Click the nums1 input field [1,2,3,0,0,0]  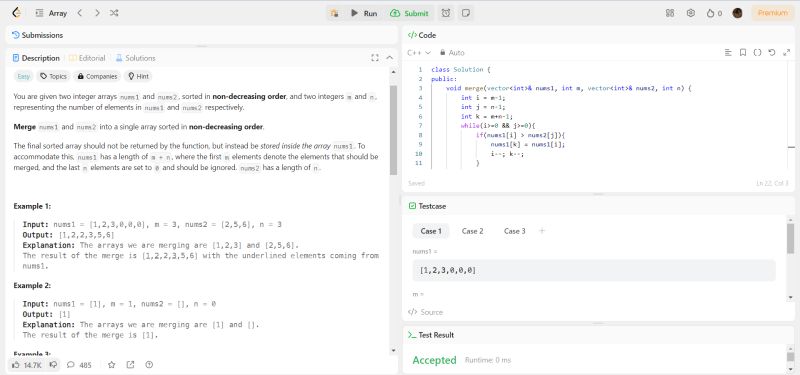point(594,270)
